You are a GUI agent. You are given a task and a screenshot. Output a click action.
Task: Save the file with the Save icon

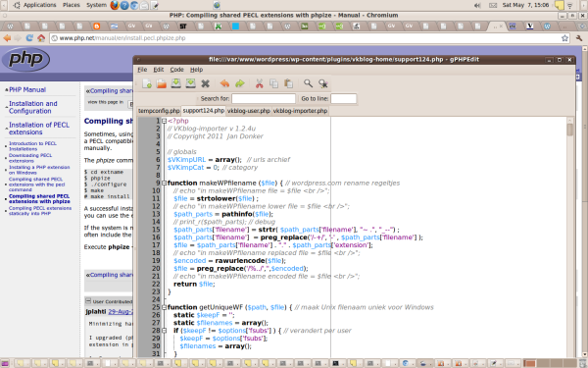(175, 83)
